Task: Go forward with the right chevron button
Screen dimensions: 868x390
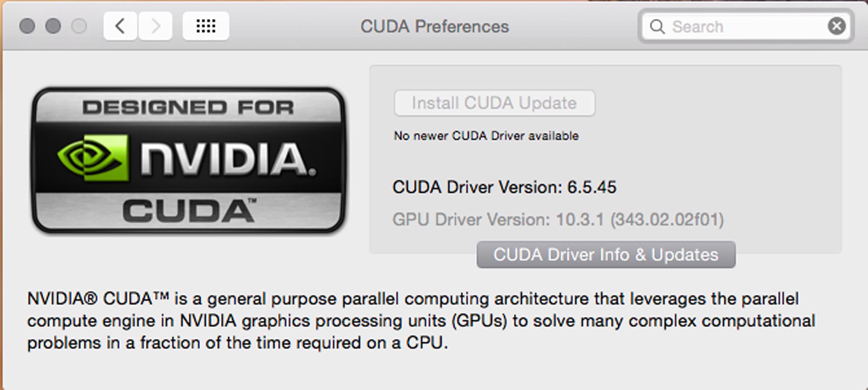Action: tap(155, 26)
